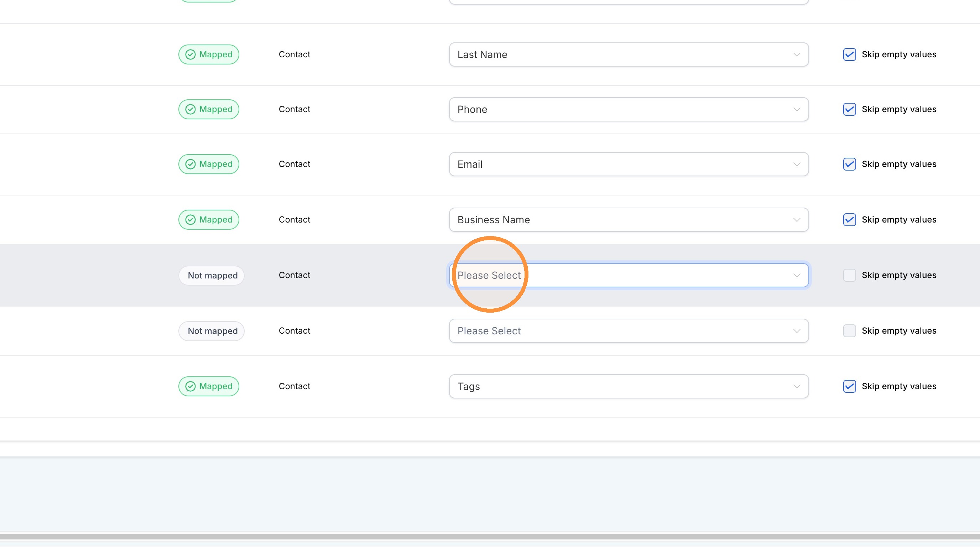Uncheck Skip empty values for Last Name
This screenshot has height=548, width=980.
849,54
